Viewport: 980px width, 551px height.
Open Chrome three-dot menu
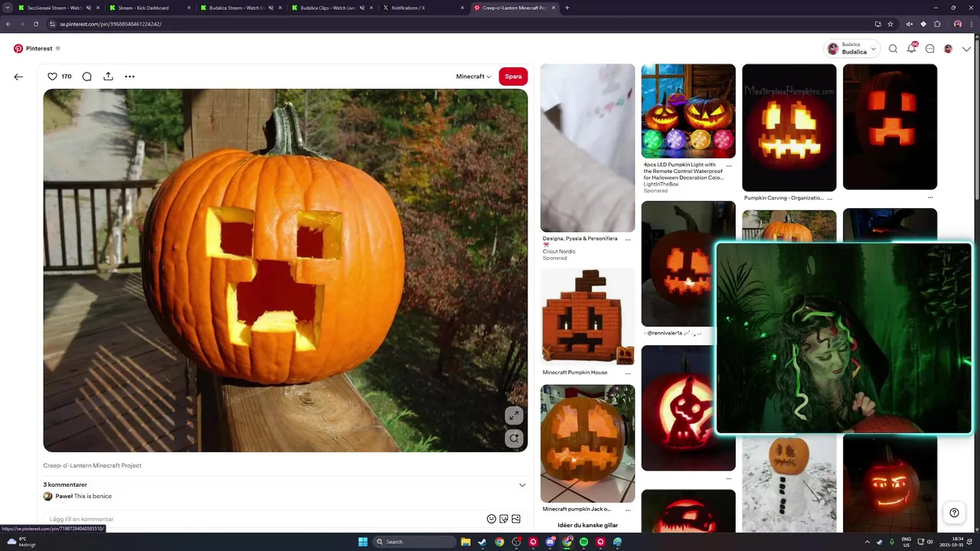970,24
